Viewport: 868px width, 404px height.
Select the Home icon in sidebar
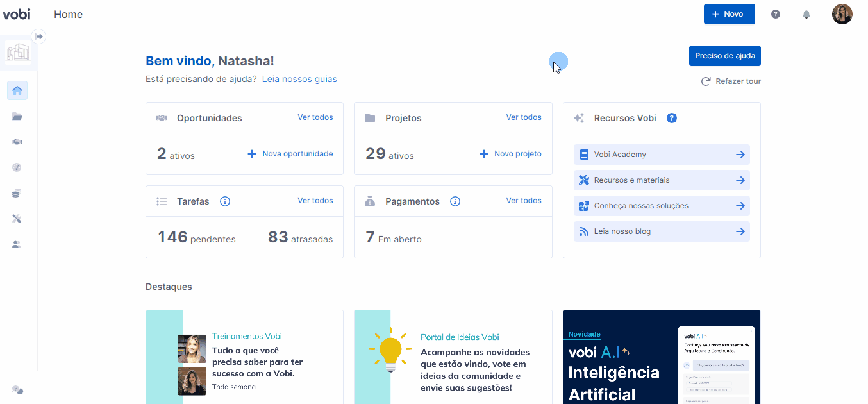[17, 90]
